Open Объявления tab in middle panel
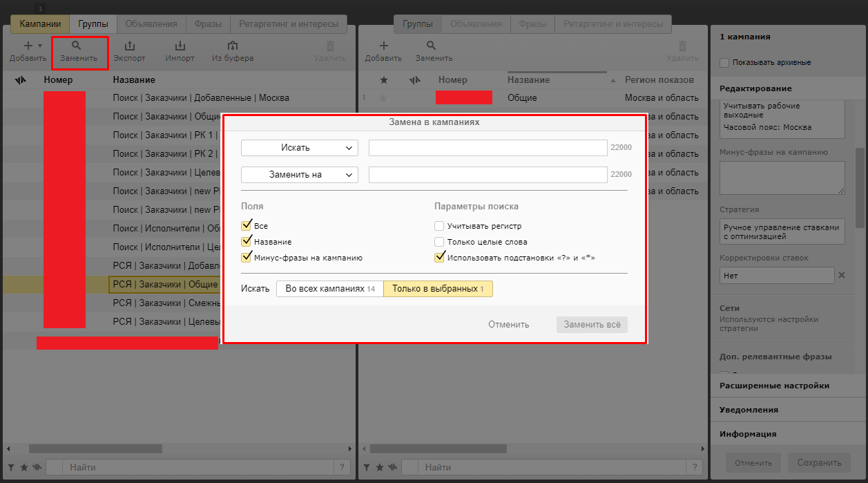The height and width of the screenshot is (483, 868). [476, 24]
